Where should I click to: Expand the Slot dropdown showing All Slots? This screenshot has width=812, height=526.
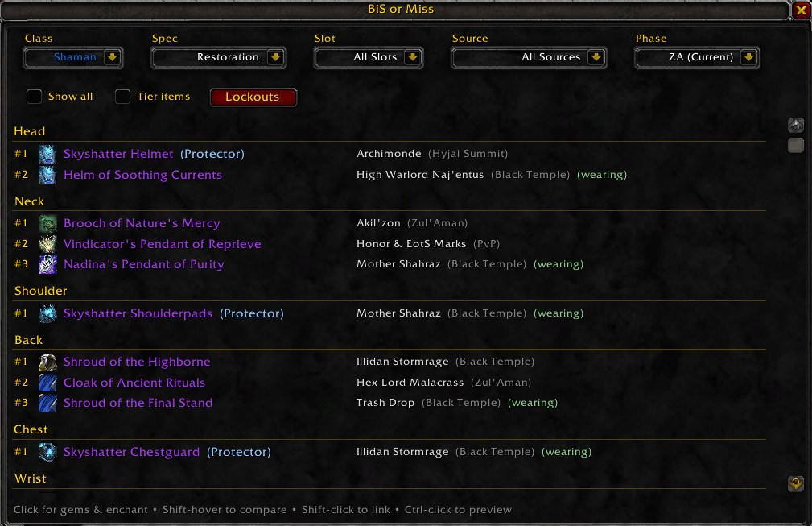pyautogui.click(x=369, y=57)
